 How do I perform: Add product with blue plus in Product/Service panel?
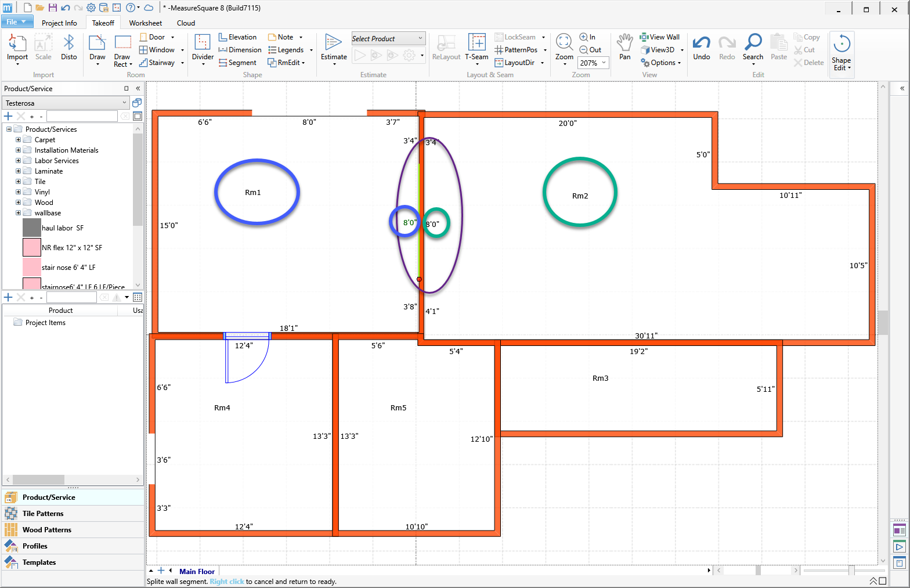pyautogui.click(x=8, y=116)
